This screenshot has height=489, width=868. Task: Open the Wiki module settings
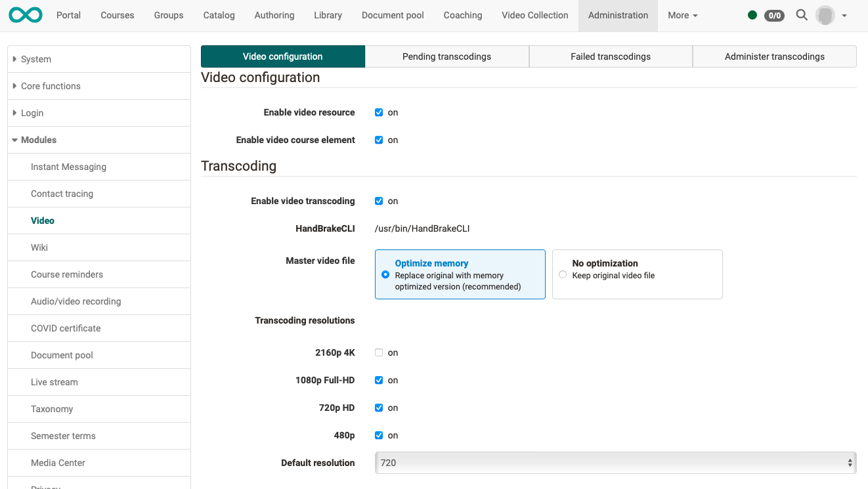coord(39,247)
